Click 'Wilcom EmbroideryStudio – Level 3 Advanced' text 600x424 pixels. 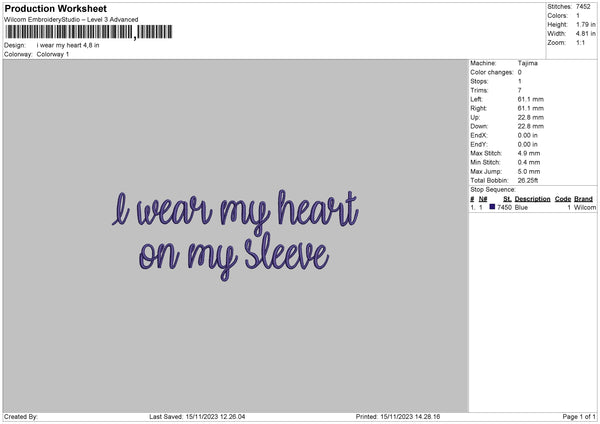click(x=71, y=20)
